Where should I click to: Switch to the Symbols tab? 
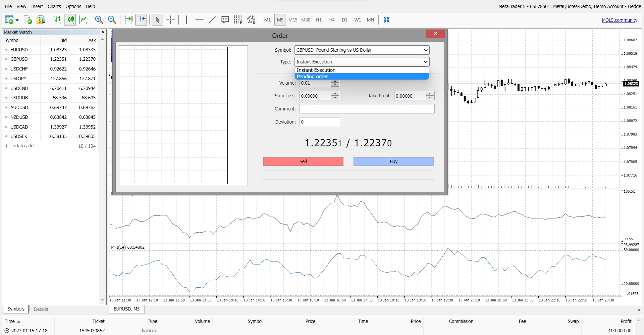point(16,309)
